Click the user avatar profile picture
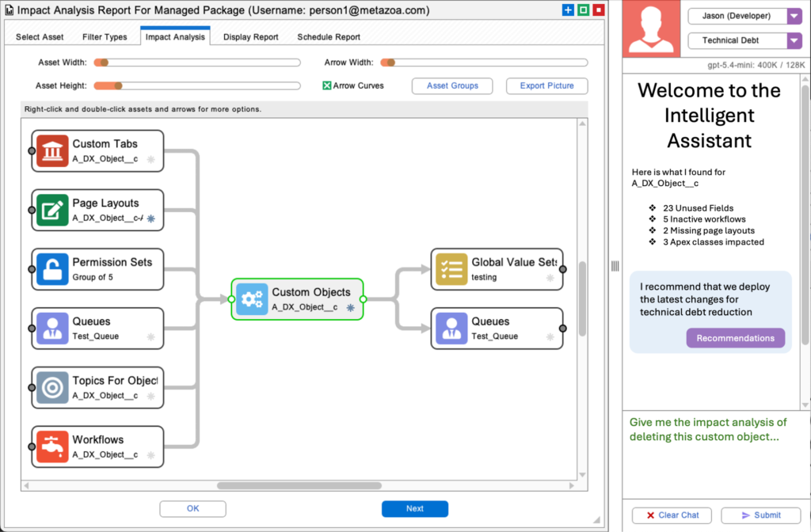The width and height of the screenshot is (811, 532). click(x=652, y=28)
